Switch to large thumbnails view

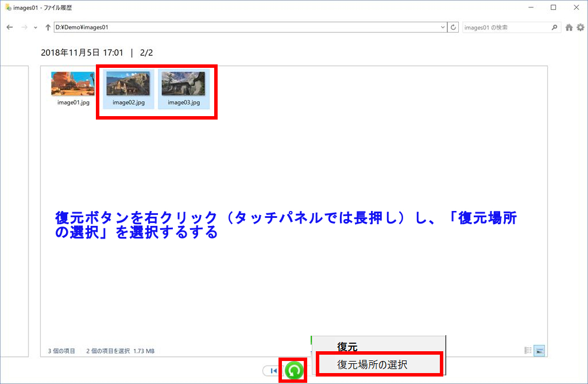coord(539,351)
